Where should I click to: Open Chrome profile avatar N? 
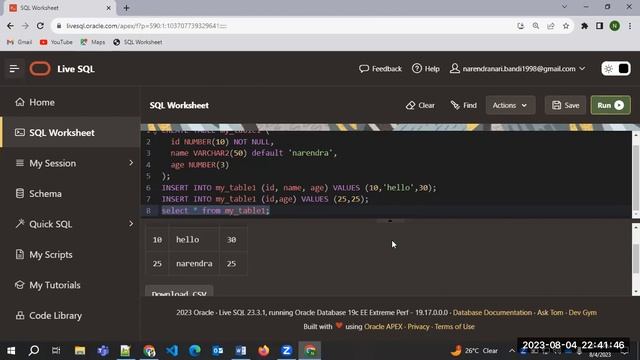[615, 26]
